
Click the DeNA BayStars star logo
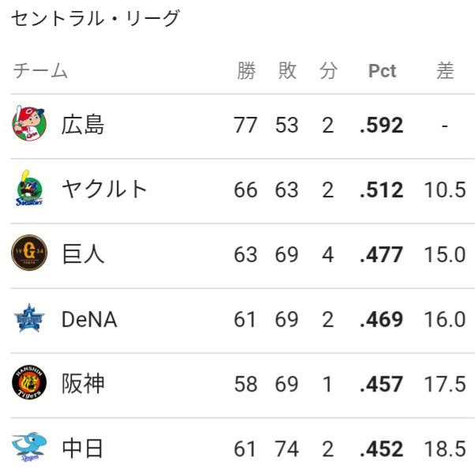point(29,318)
